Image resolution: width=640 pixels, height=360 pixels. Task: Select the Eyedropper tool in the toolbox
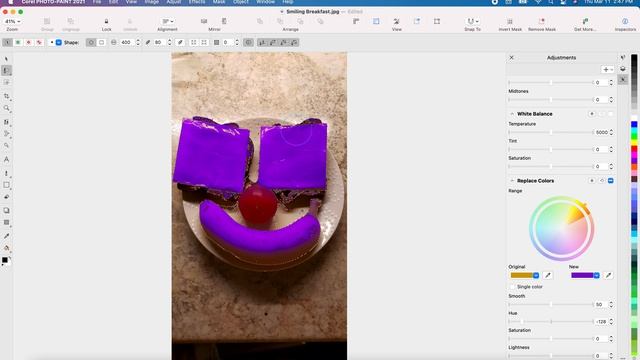6,236
